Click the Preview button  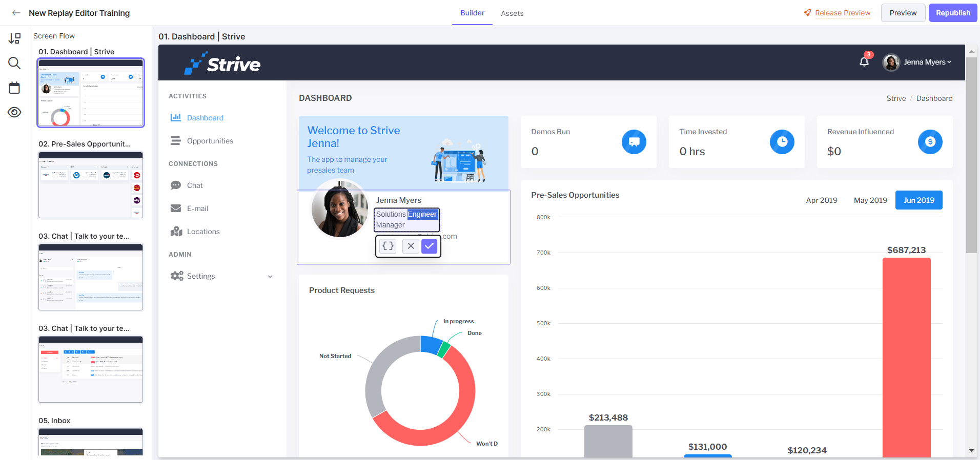tap(903, 13)
